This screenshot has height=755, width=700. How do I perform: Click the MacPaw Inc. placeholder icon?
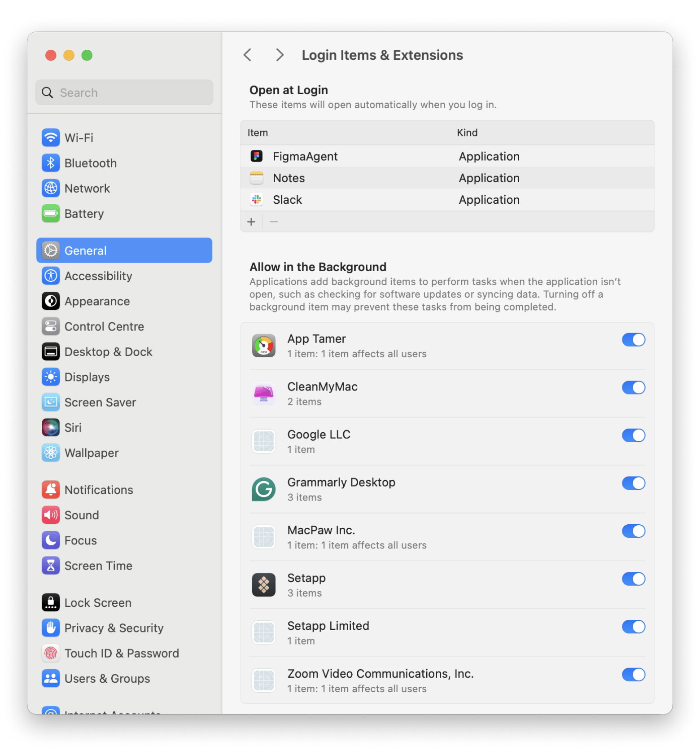pos(264,537)
